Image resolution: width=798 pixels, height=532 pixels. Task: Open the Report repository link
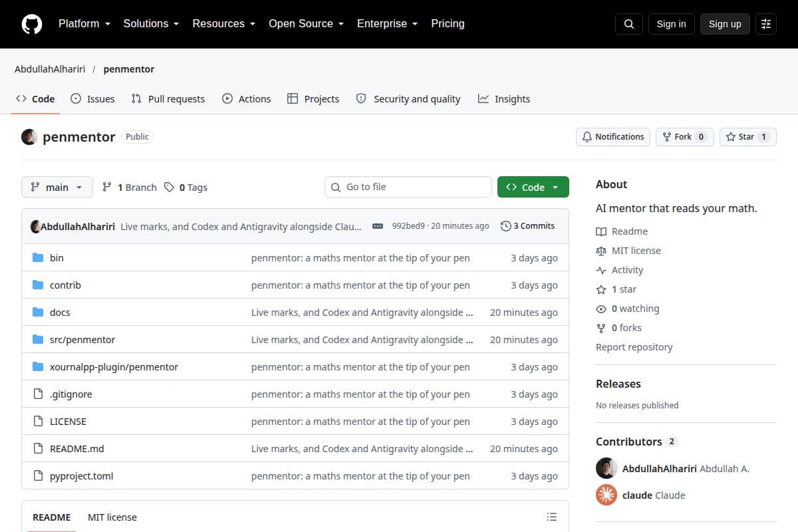634,347
